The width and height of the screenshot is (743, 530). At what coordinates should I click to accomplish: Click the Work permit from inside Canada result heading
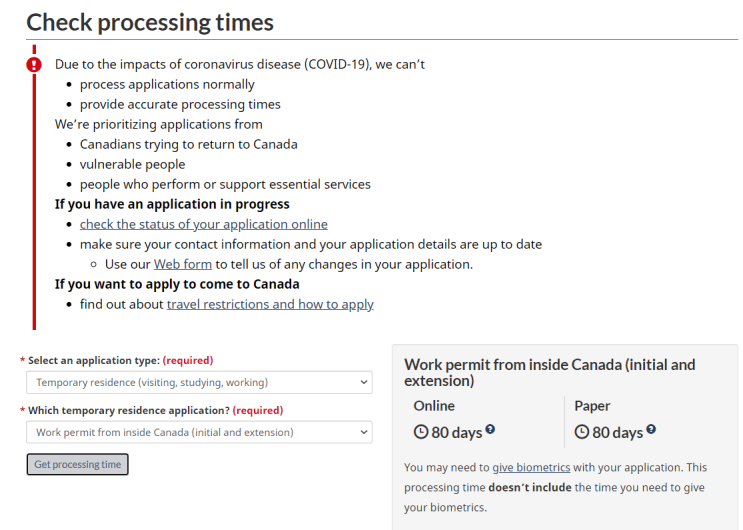pos(550,373)
